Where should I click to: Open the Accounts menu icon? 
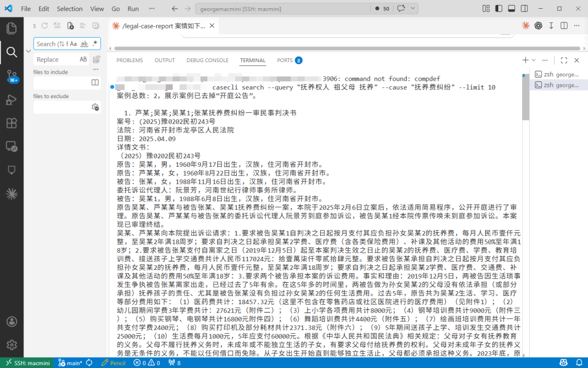(11, 322)
